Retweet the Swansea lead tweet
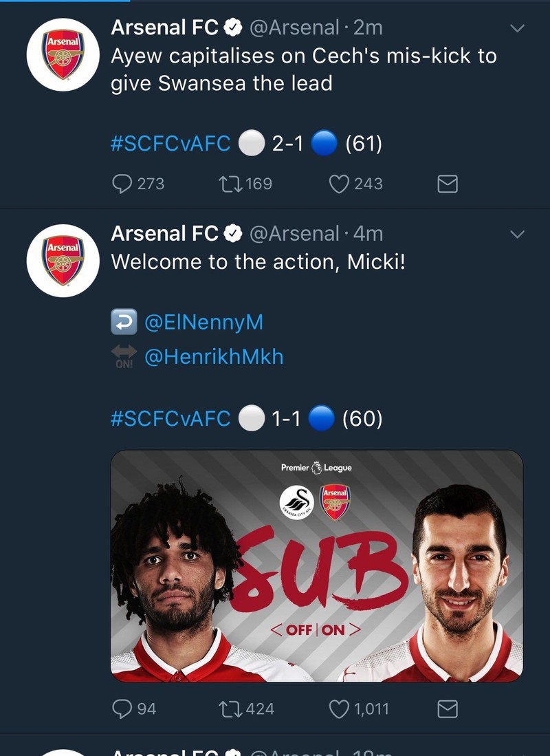 click(x=227, y=184)
